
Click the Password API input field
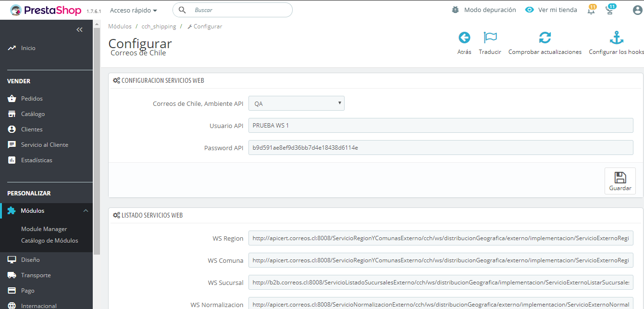tap(441, 148)
